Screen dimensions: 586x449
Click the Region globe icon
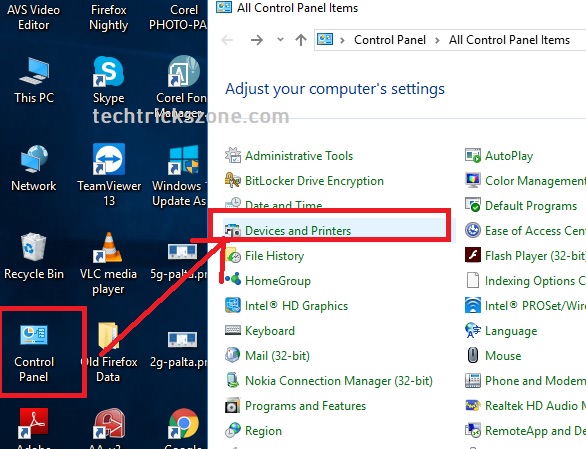[233, 430]
